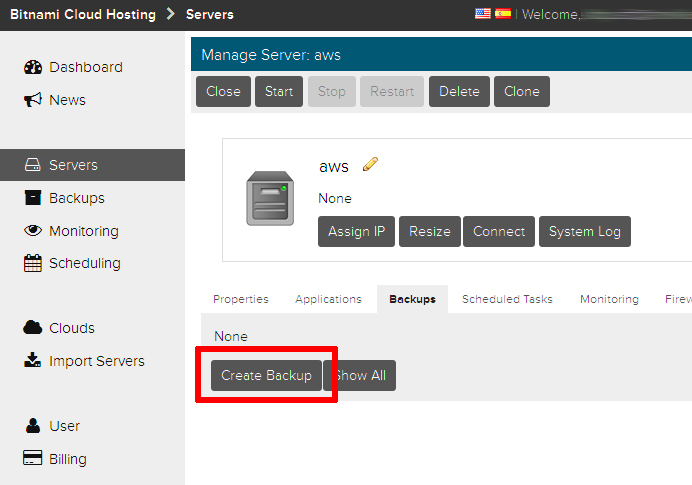Click the disabled Stop button
Image resolution: width=692 pixels, height=485 pixels.
(x=332, y=91)
